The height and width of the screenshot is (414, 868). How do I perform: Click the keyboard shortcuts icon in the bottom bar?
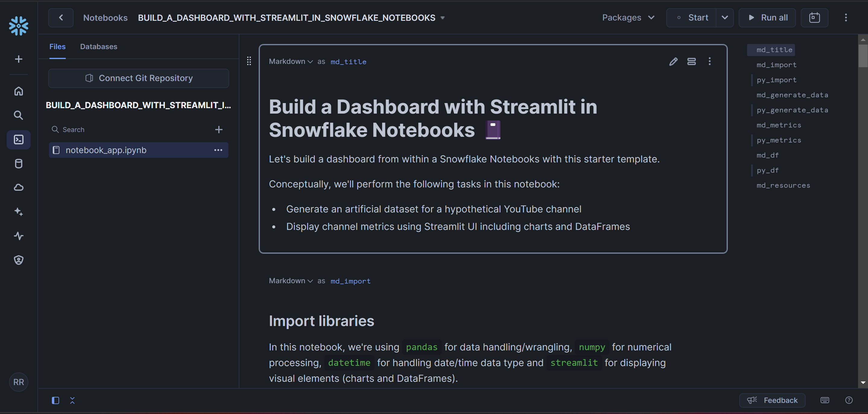pos(825,400)
